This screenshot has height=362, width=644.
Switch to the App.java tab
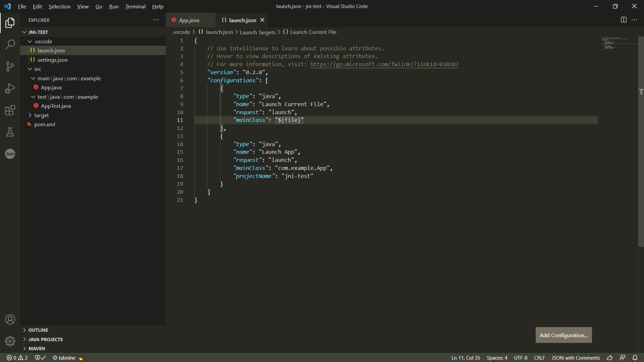189,20
